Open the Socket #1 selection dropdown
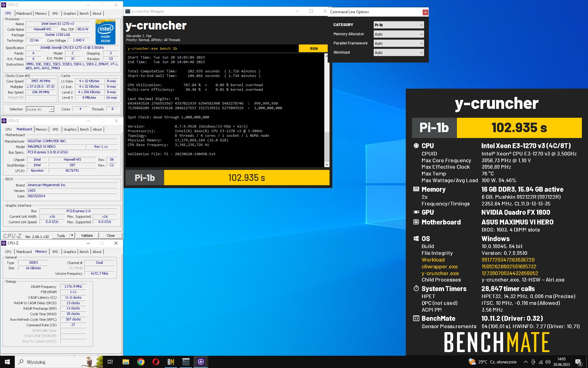Image resolution: width=588 pixels, height=368 pixels. (40, 109)
